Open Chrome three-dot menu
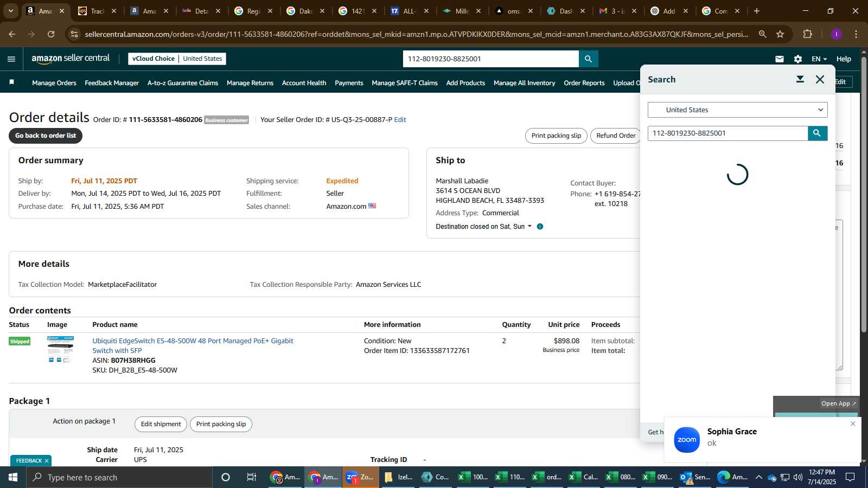Screen dimensions: 868x488 coord(856,34)
